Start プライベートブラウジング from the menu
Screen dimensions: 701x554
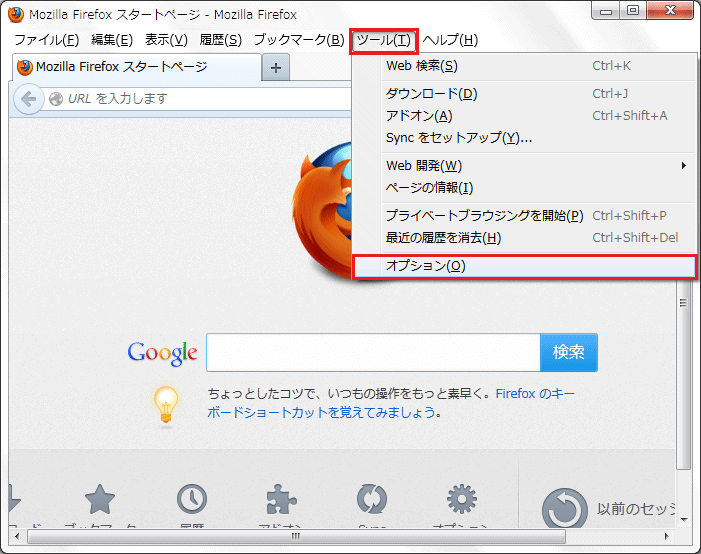(484, 215)
